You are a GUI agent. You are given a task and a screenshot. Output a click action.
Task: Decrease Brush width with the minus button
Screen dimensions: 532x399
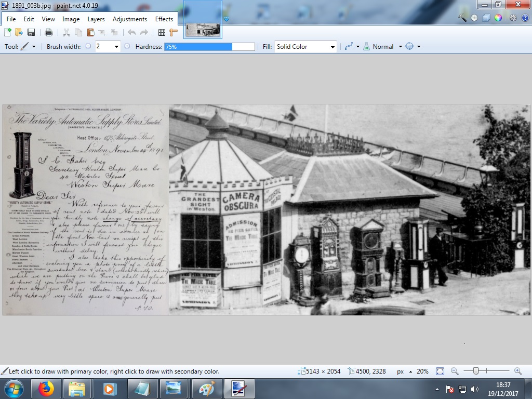(87, 46)
